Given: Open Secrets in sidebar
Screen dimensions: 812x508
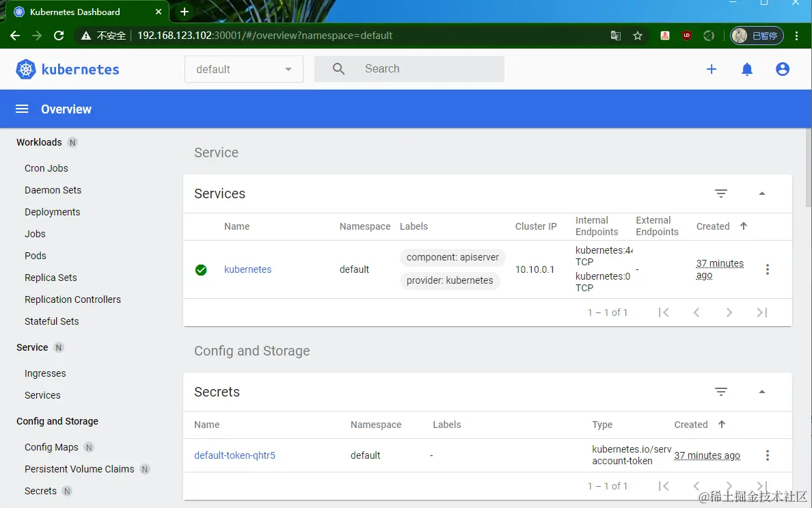Looking at the screenshot, I should 40,490.
